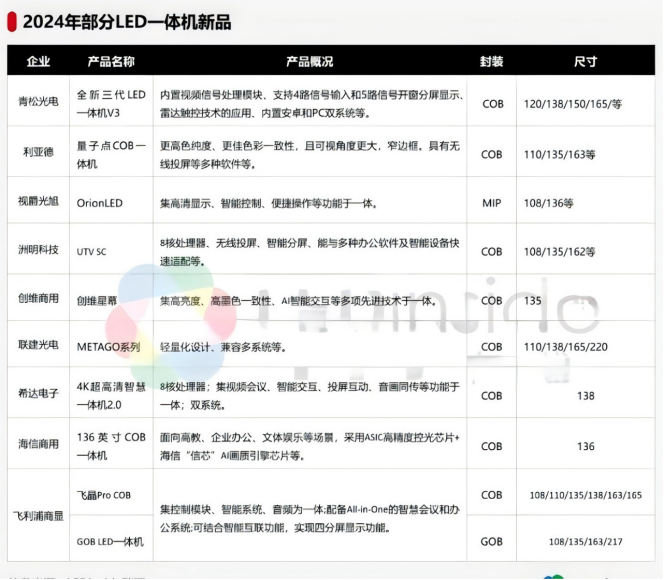
Task: Select the company cell '青松光电'
Action: (38, 102)
